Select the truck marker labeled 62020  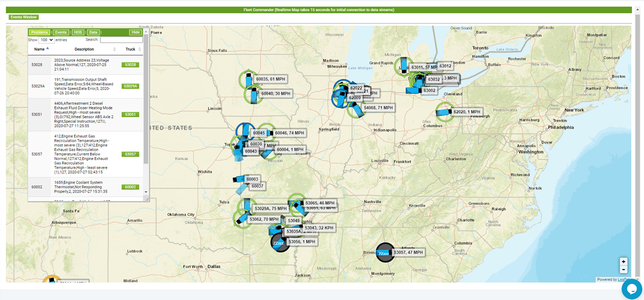tap(444, 112)
